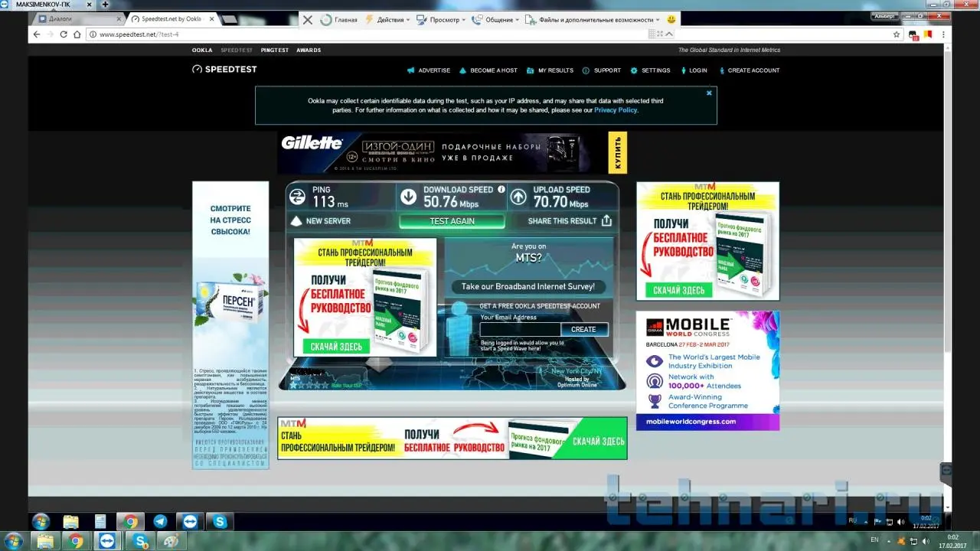Viewport: 980px width, 551px height.
Task: Open Telegram from the remote taskbar
Action: [161, 522]
